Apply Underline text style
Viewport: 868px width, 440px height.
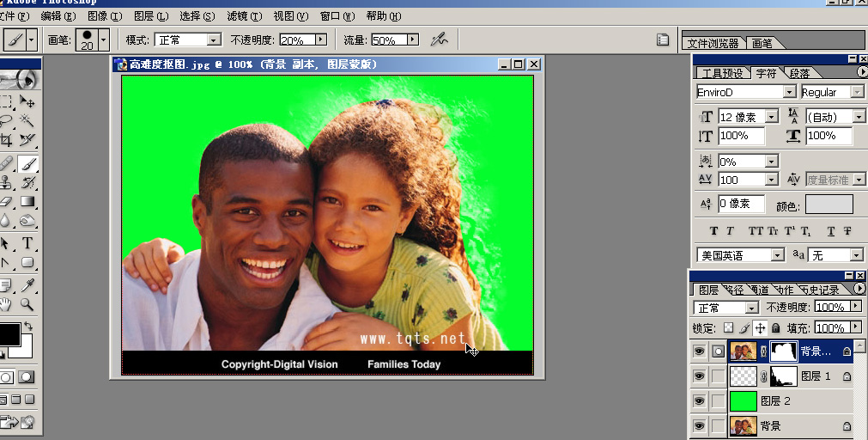click(831, 231)
